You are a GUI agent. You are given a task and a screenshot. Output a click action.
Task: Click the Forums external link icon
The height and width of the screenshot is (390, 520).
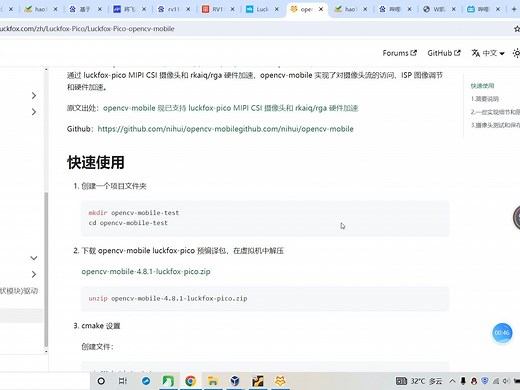[x=414, y=53]
